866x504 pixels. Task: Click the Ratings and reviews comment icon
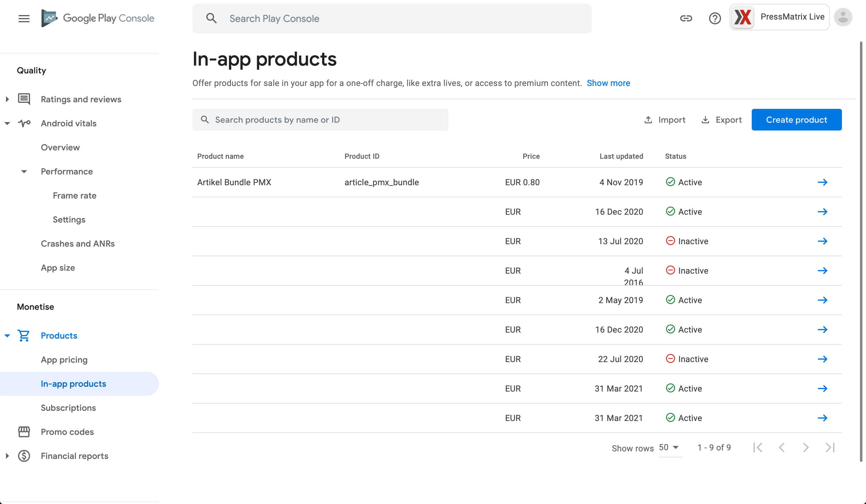(x=24, y=99)
